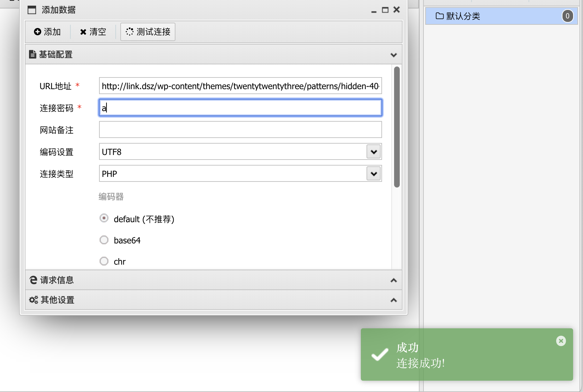This screenshot has width=583, height=392.
Task: Click the 清空 cross icon
Action: point(83,32)
